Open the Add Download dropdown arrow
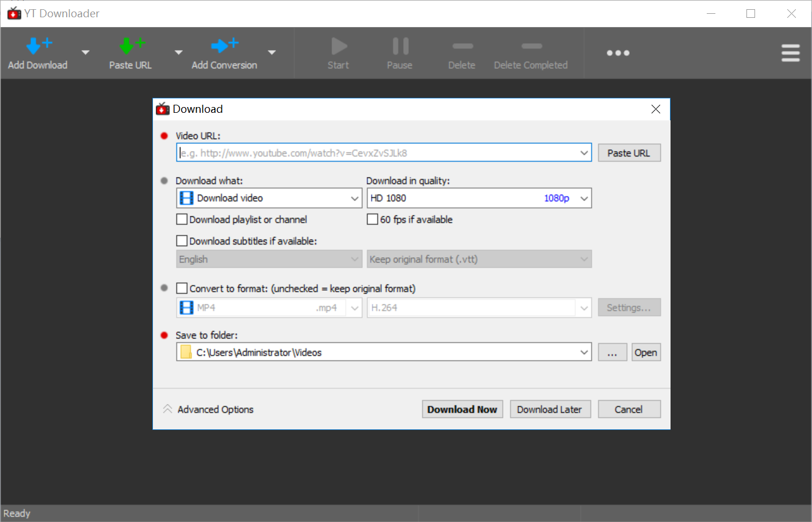 click(x=86, y=52)
